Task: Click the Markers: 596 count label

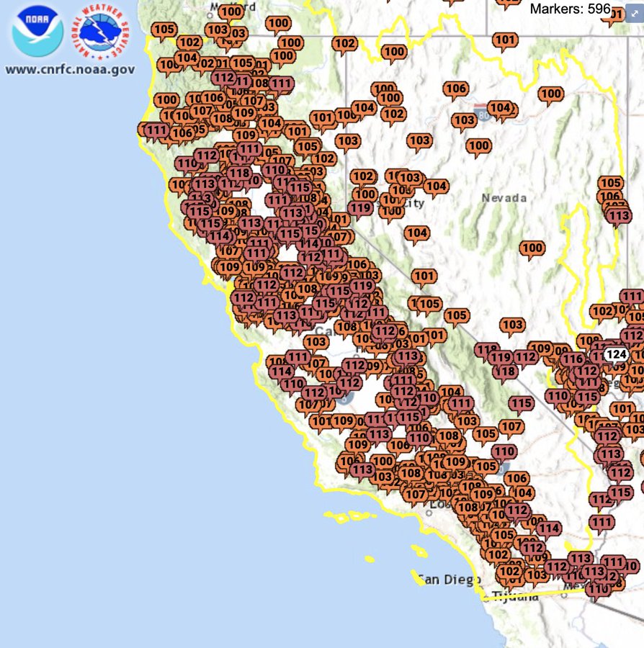Action: point(570,9)
